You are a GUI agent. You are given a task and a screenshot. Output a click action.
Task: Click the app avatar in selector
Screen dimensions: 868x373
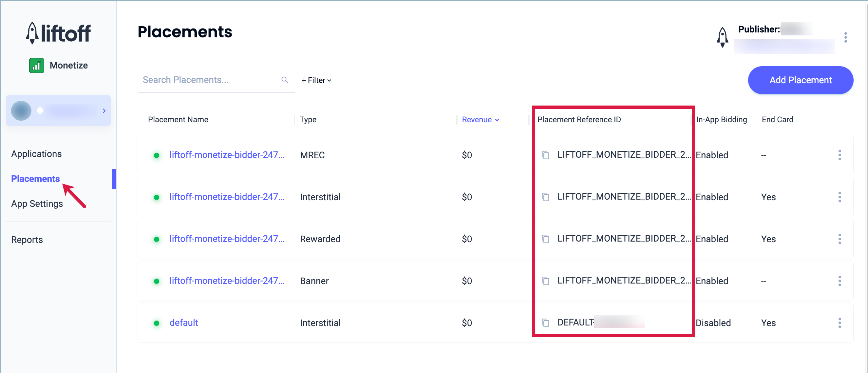click(21, 110)
